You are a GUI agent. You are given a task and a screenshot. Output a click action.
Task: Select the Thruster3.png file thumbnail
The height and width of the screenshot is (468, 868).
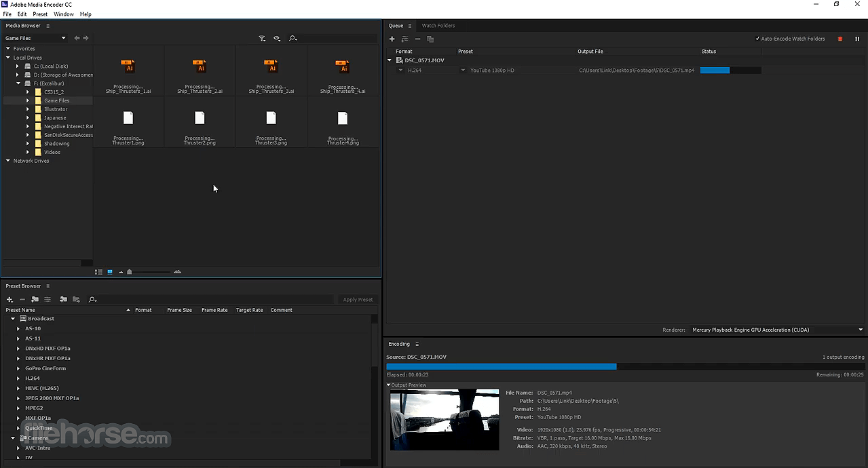click(271, 122)
